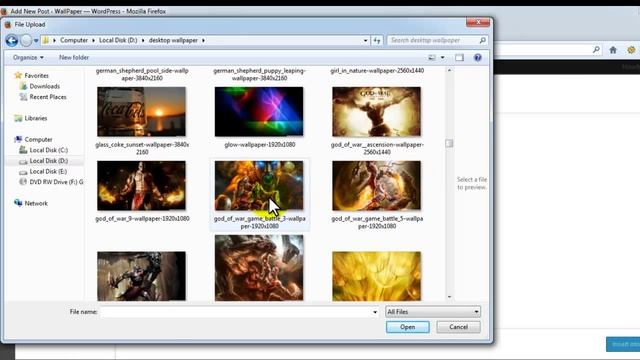
Task: Open Downloads in the navigation pane
Action: pos(44,86)
